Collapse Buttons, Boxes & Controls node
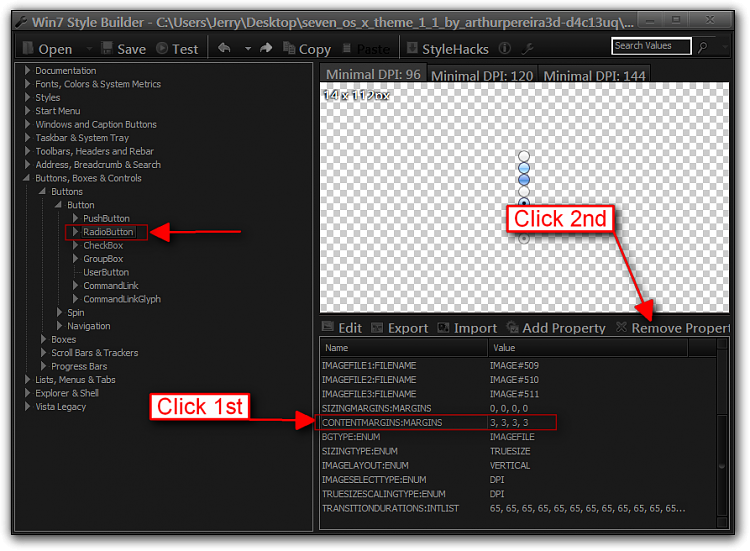Viewport: 750px width, 551px height. tap(26, 178)
